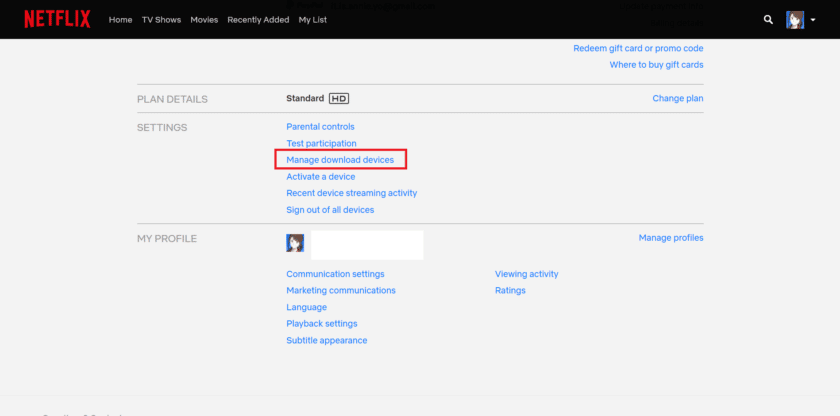Open My List from navigation
The image size is (840, 416).
point(312,20)
